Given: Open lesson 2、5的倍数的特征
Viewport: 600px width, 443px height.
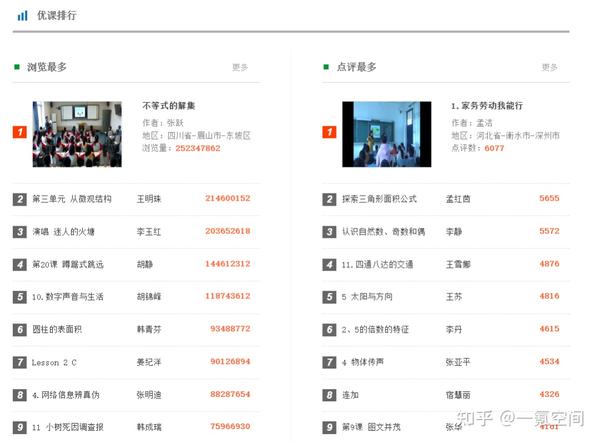Looking at the screenshot, I should [x=375, y=329].
